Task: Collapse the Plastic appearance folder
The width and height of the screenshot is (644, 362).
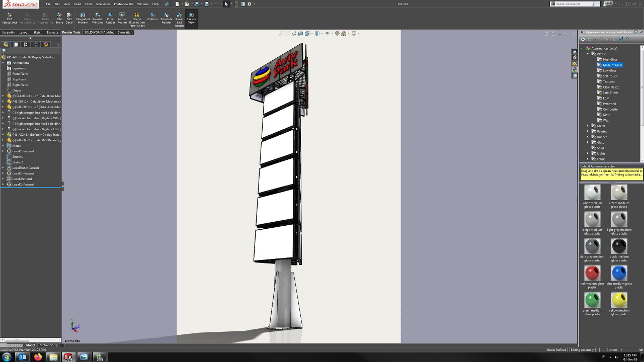Action: pyautogui.click(x=588, y=54)
